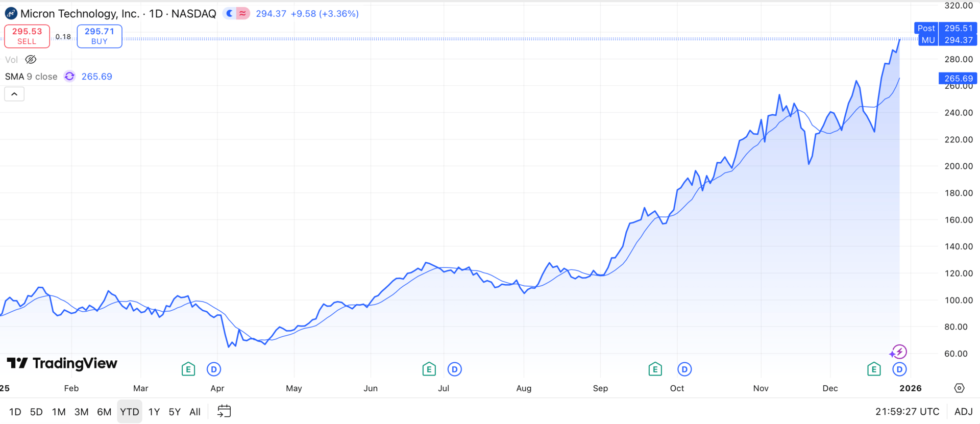Switch to the 6M time range

tap(104, 412)
